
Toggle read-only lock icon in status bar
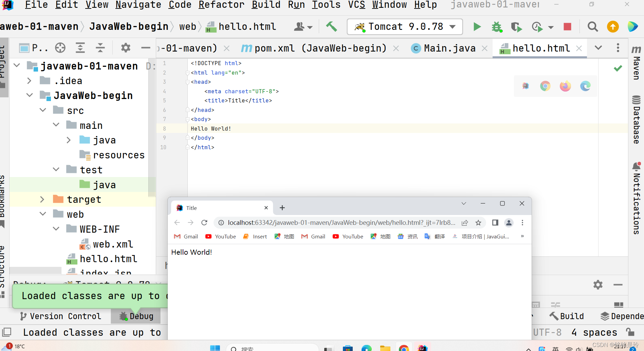click(x=630, y=332)
